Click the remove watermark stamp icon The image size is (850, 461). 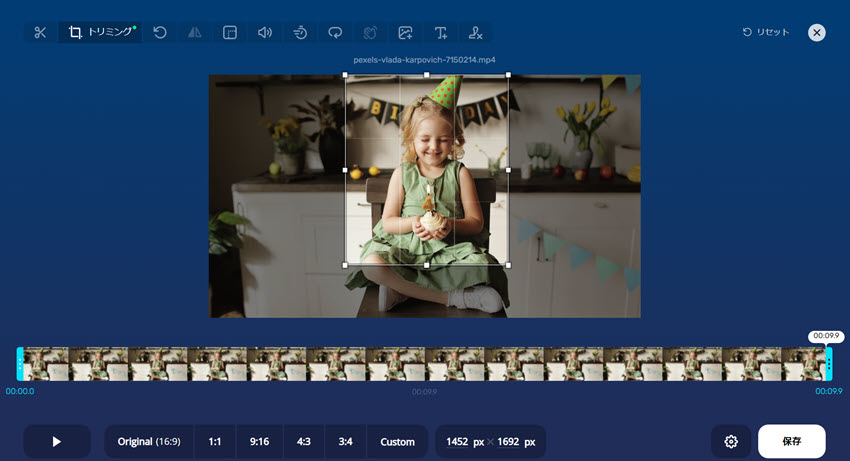[476, 33]
